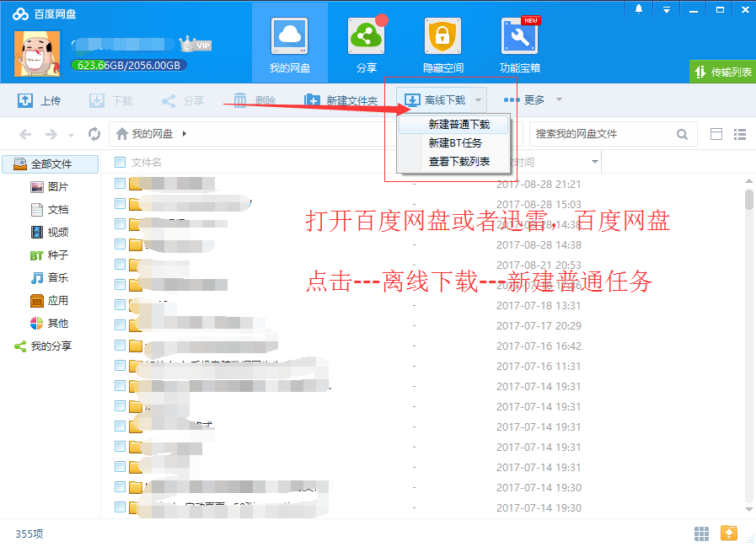
Task: Open navigation history dropdown arrow
Action: [x=71, y=135]
